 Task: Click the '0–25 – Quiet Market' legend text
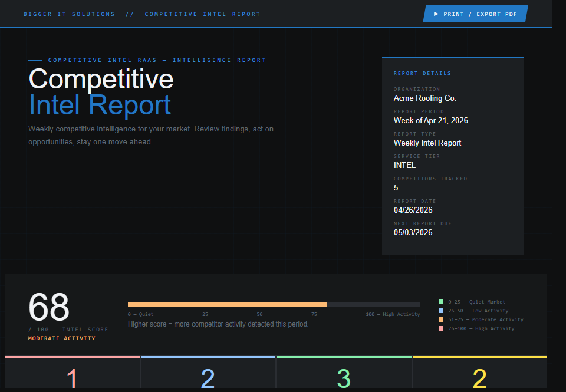point(476,302)
